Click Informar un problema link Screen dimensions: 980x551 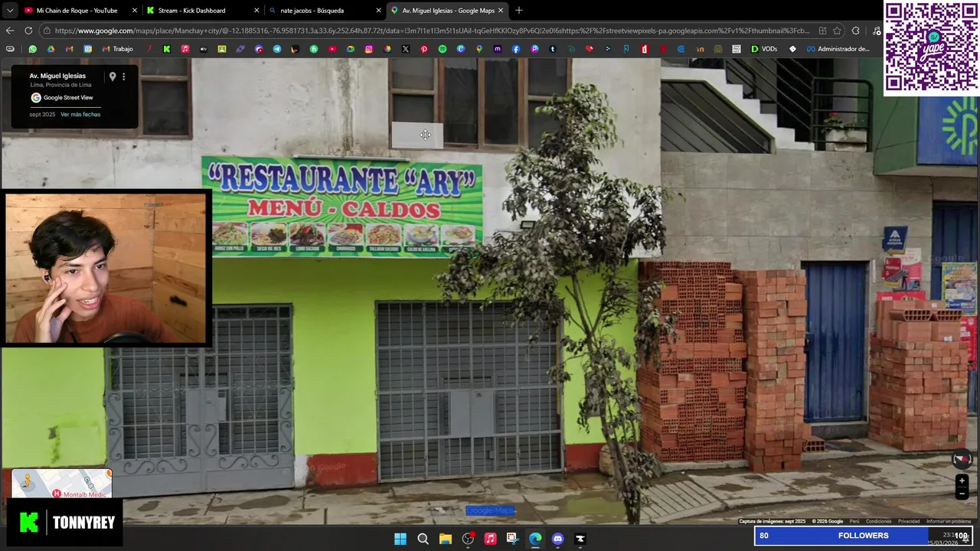pyautogui.click(x=949, y=521)
